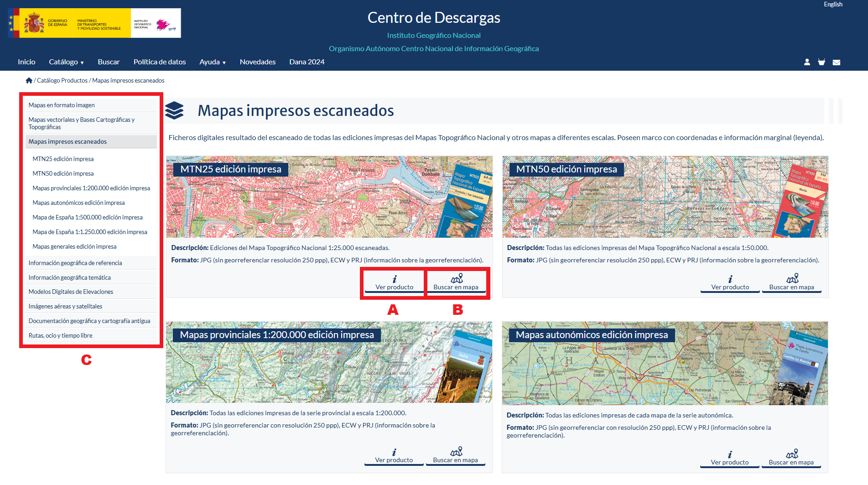Click the user account icon
Viewport: 868px width, 485px height.
pos(807,62)
